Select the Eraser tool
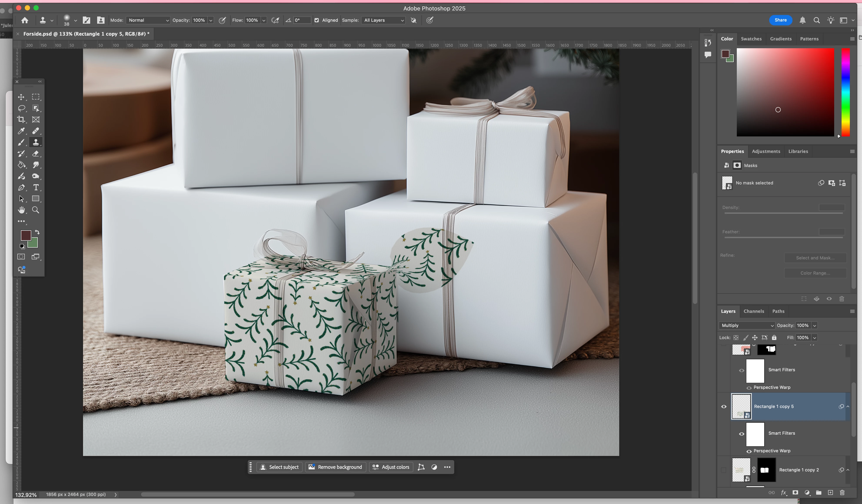This screenshot has width=862, height=504. 36,154
